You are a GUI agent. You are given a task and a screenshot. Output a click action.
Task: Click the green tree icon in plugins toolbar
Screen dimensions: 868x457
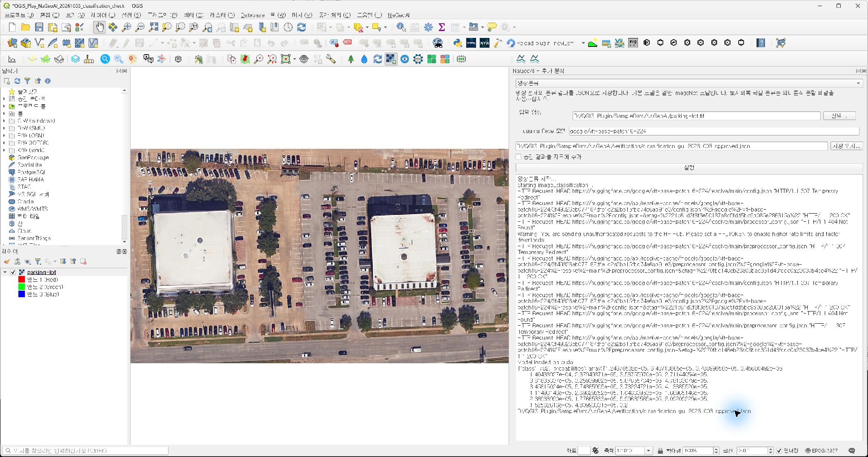[x=351, y=60]
